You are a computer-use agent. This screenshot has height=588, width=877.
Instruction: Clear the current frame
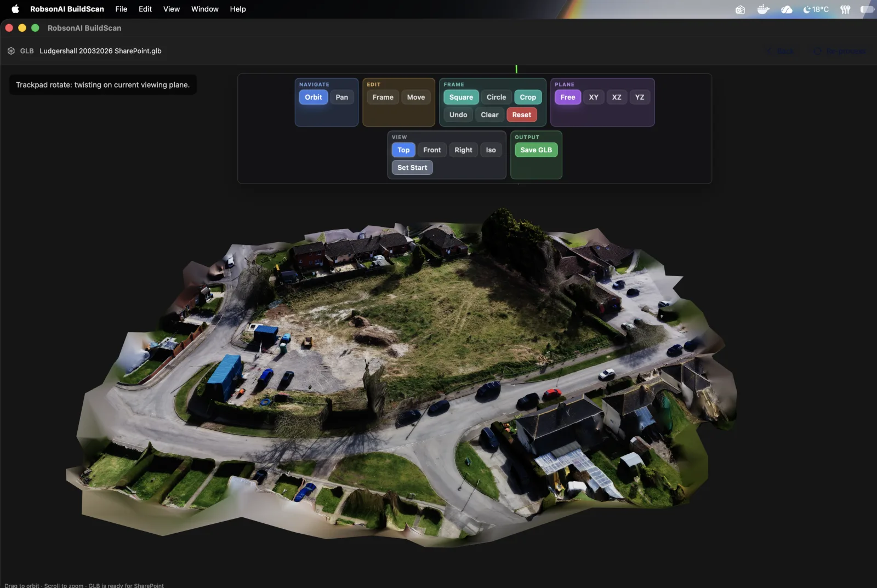489,115
